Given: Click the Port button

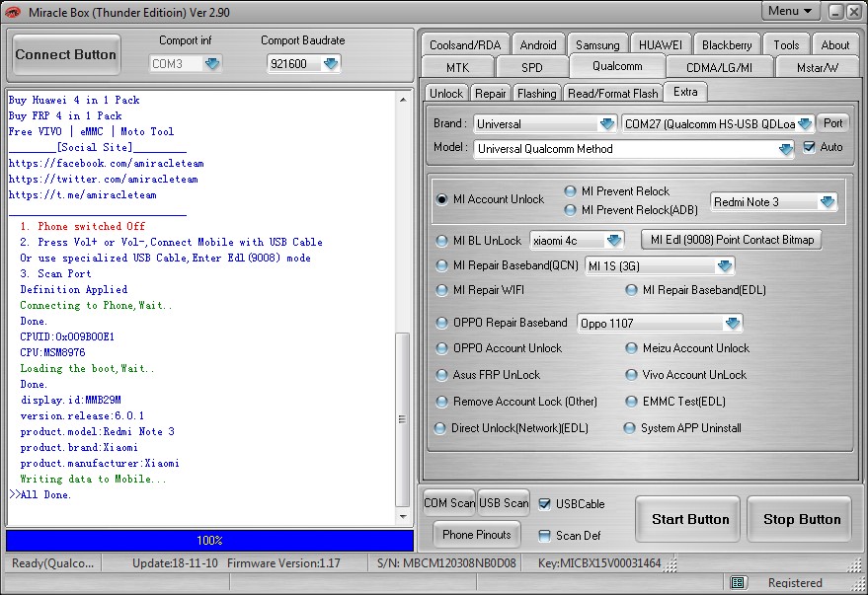Looking at the screenshot, I should tap(832, 123).
